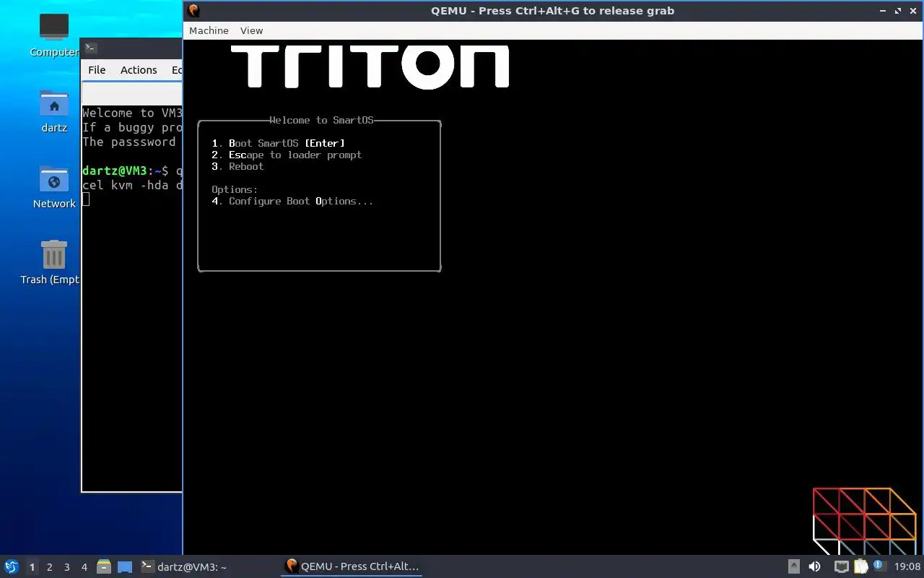Open removable media eject tray icon

tap(794, 567)
